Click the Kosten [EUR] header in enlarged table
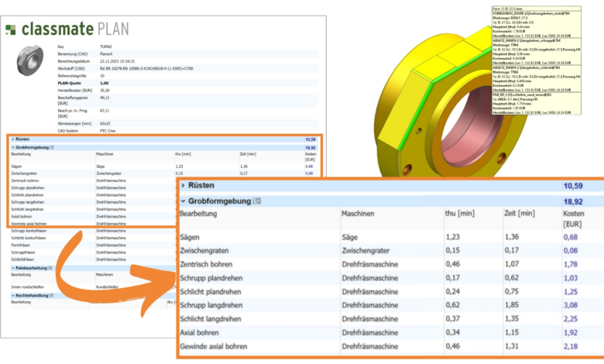This screenshot has width=604, height=364. pyautogui.click(x=574, y=218)
